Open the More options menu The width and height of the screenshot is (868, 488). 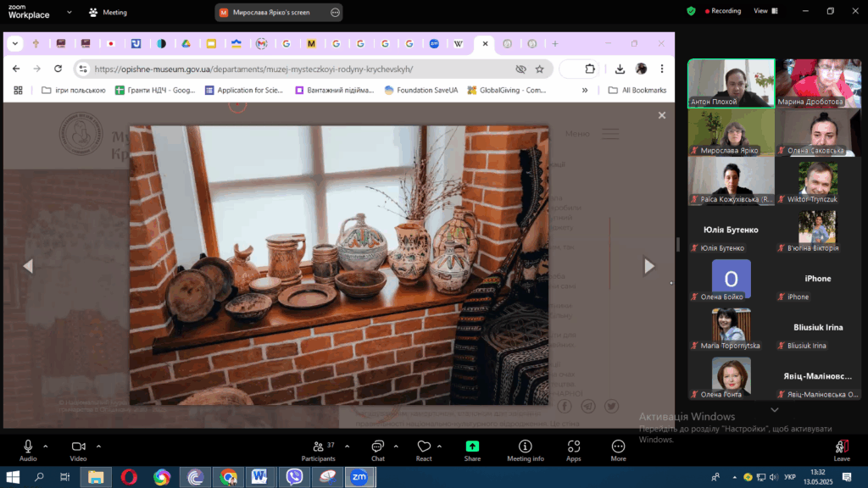point(618,449)
